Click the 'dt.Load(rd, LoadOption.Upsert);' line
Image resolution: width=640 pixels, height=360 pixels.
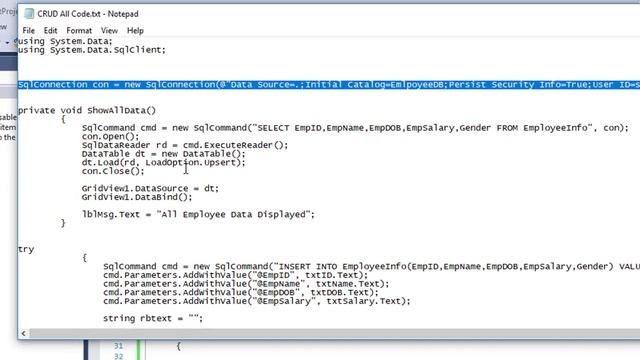point(163,162)
